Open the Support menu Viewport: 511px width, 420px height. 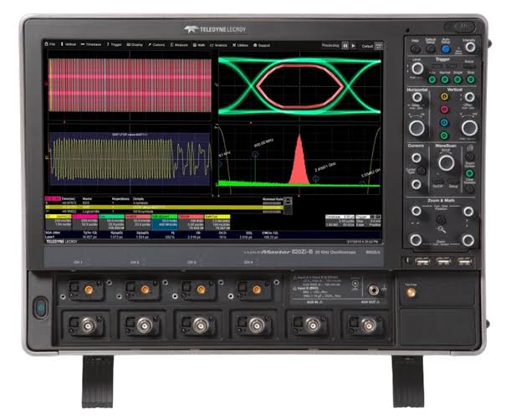coord(262,45)
